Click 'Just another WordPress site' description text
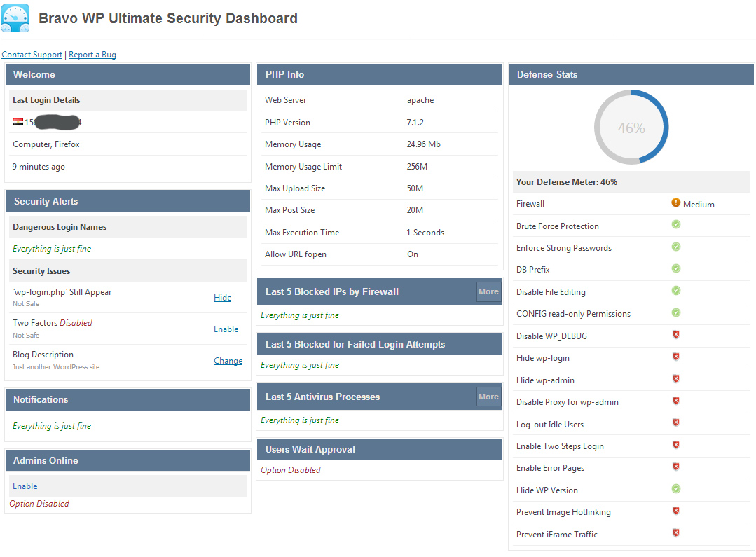 (x=57, y=367)
